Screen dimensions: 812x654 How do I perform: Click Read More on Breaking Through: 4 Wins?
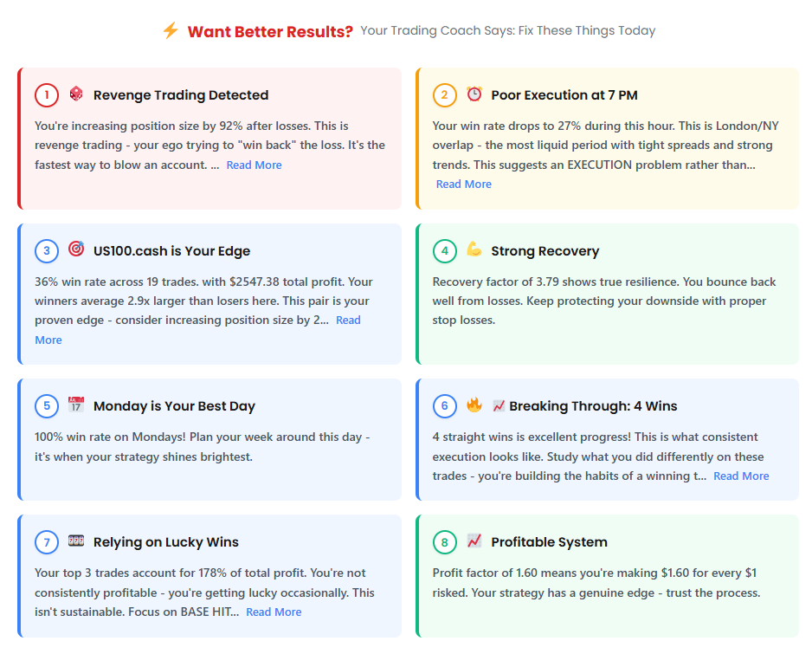point(741,476)
